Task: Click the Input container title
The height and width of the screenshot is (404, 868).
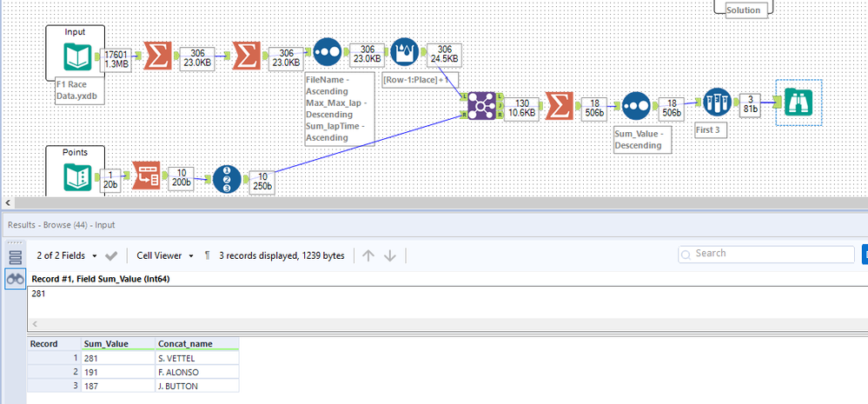Action: click(x=75, y=32)
